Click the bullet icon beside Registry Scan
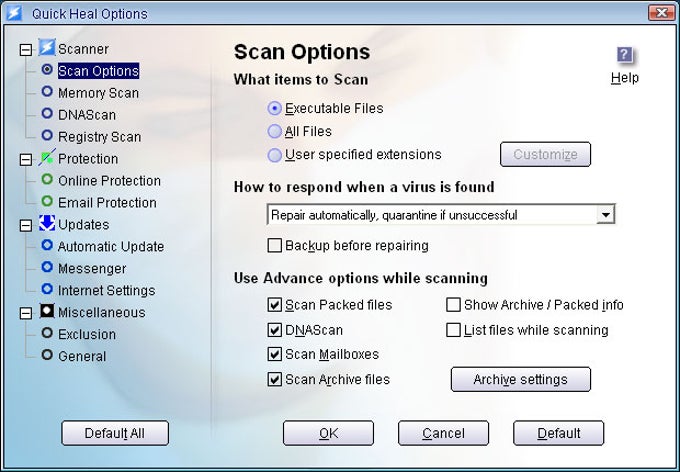This screenshot has width=680, height=472. [47, 135]
